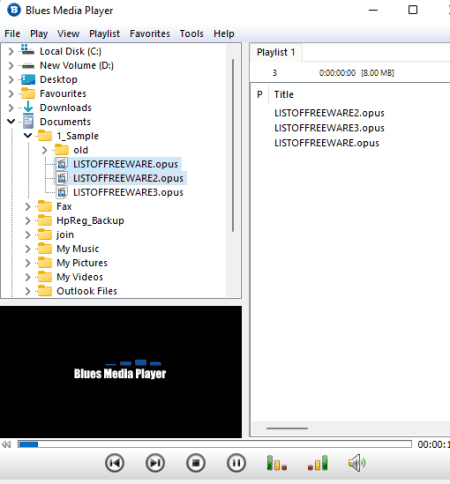Expand the Desktop tree node
This screenshot has height=484, width=450.
[11, 80]
